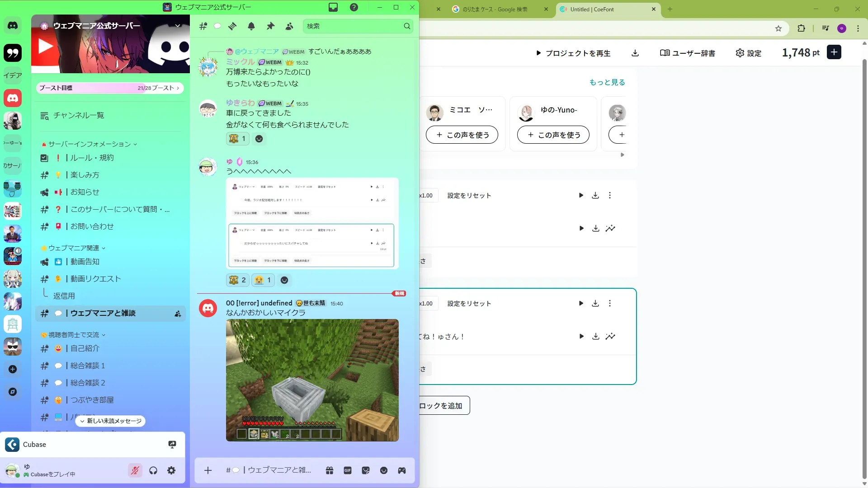Open the 動画リクエスト channel
Viewport: 868px width, 488px height.
95,279
